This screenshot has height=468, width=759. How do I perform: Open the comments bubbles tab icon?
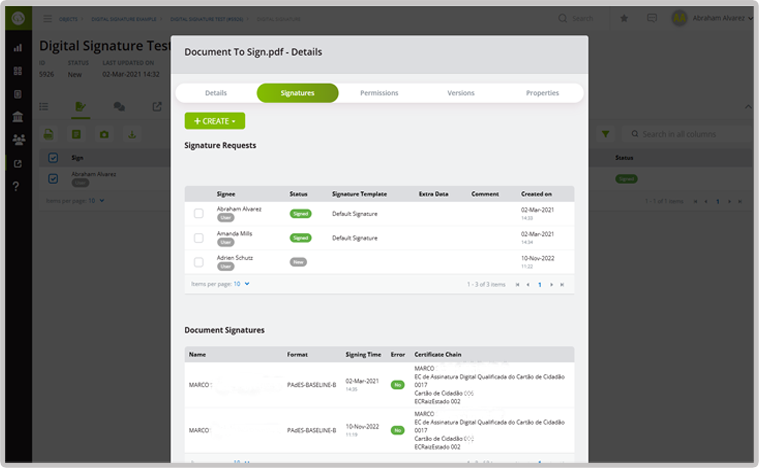pos(119,106)
